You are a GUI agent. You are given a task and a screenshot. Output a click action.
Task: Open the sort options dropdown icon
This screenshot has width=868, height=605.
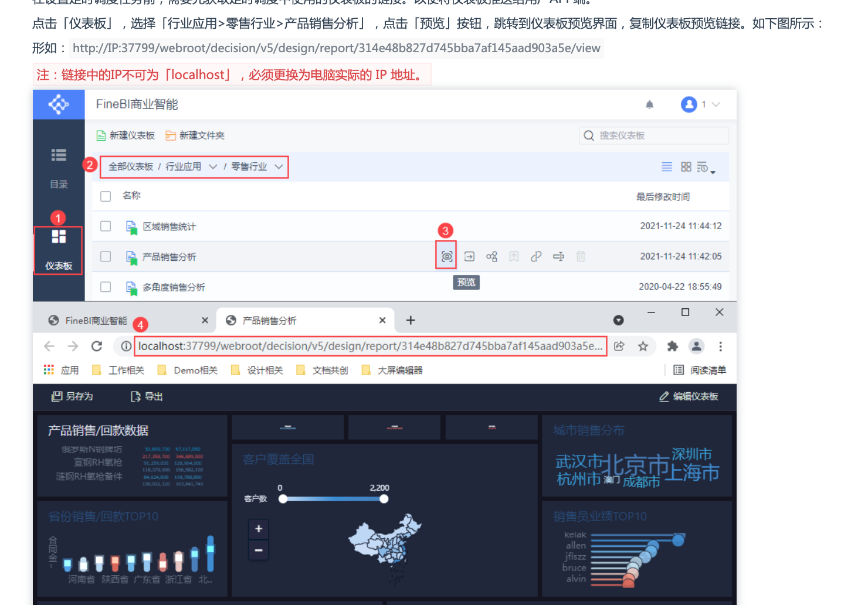point(706,168)
